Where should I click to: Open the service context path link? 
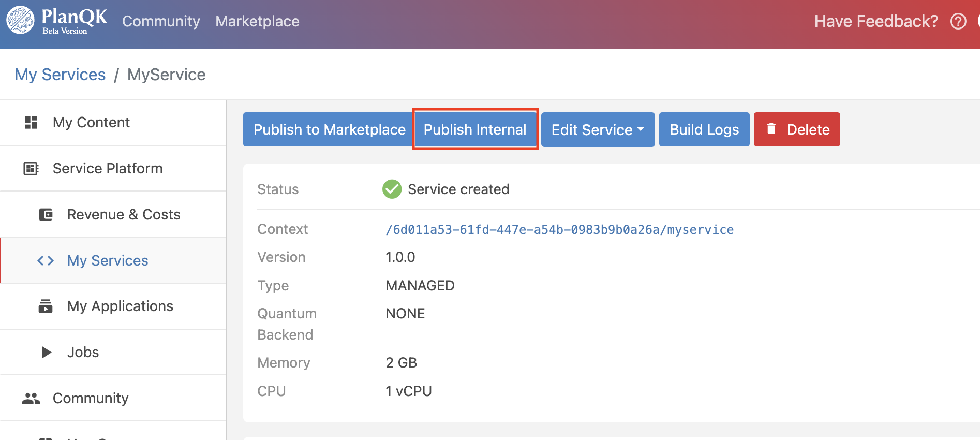click(559, 230)
